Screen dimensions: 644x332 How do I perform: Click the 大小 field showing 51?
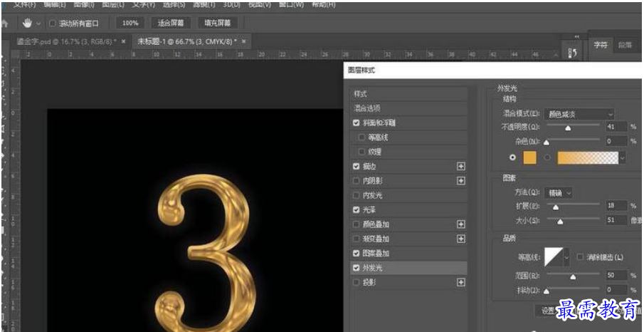coord(616,220)
